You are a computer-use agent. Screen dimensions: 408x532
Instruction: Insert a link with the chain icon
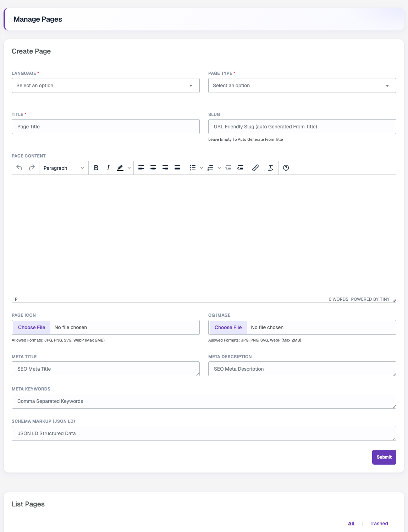(x=255, y=168)
